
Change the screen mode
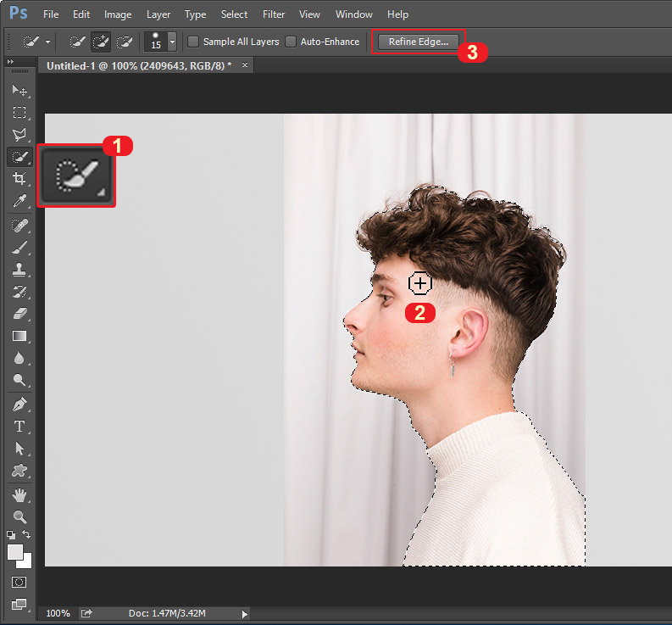click(19, 604)
